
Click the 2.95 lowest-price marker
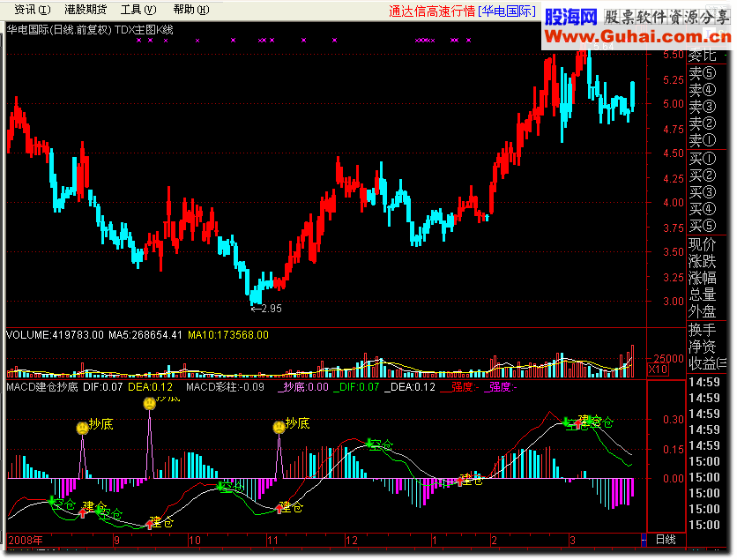(266, 309)
